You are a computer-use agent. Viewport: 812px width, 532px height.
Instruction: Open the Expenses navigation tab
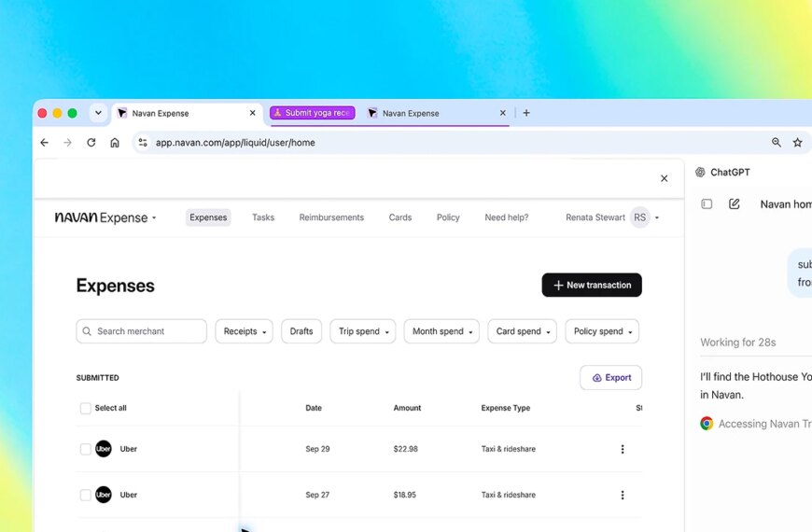click(x=208, y=217)
